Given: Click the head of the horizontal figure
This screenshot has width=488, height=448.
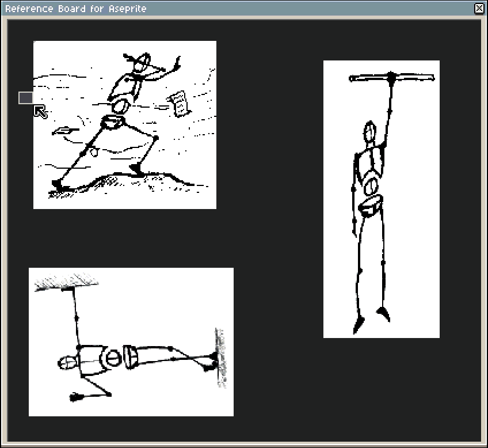Looking at the screenshot, I should (68, 363).
